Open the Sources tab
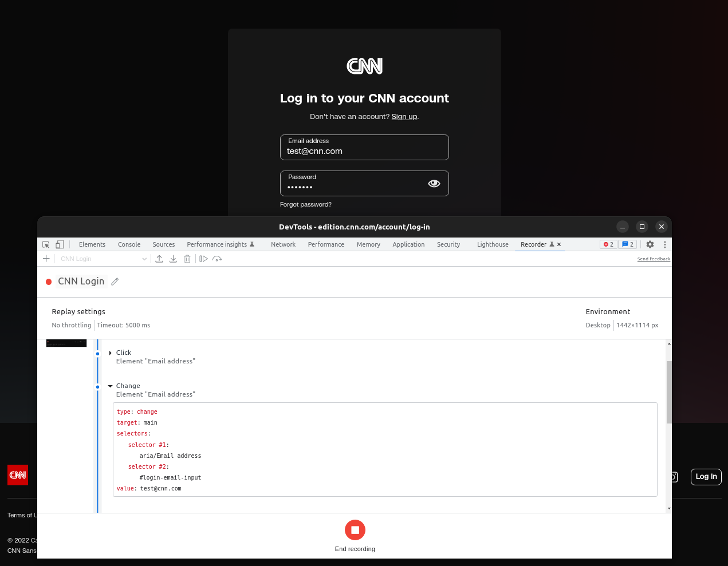Screen dimensions: 728x566 [x=164, y=244]
